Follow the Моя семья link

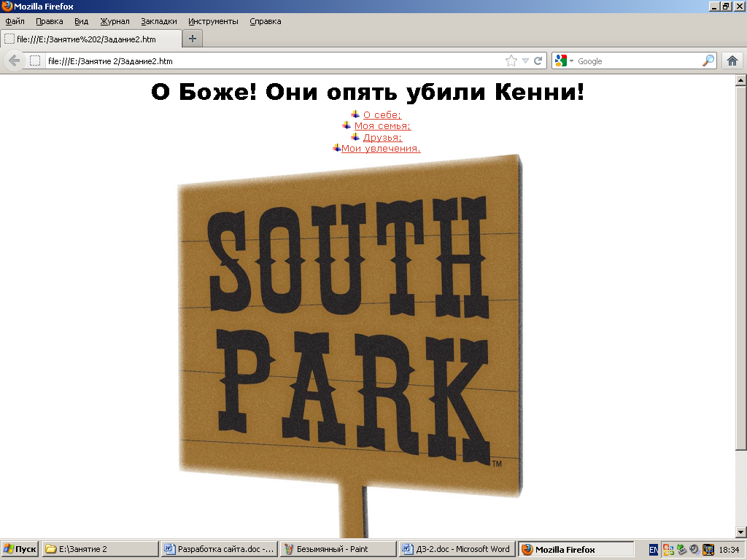pyautogui.click(x=382, y=126)
